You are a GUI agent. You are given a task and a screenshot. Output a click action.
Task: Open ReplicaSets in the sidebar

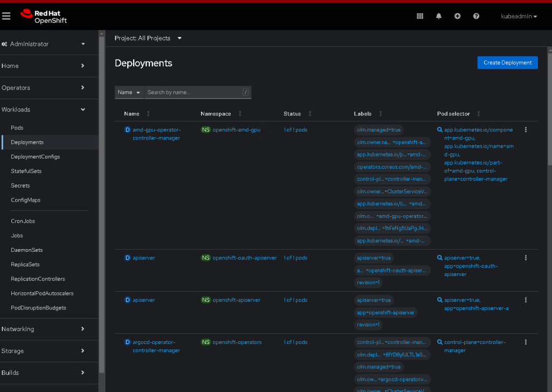click(x=25, y=265)
